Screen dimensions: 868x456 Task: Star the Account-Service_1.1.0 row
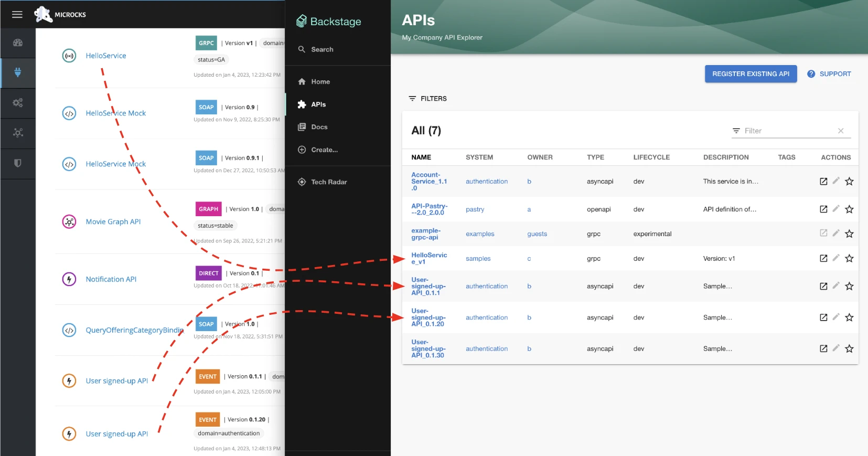[x=849, y=182]
